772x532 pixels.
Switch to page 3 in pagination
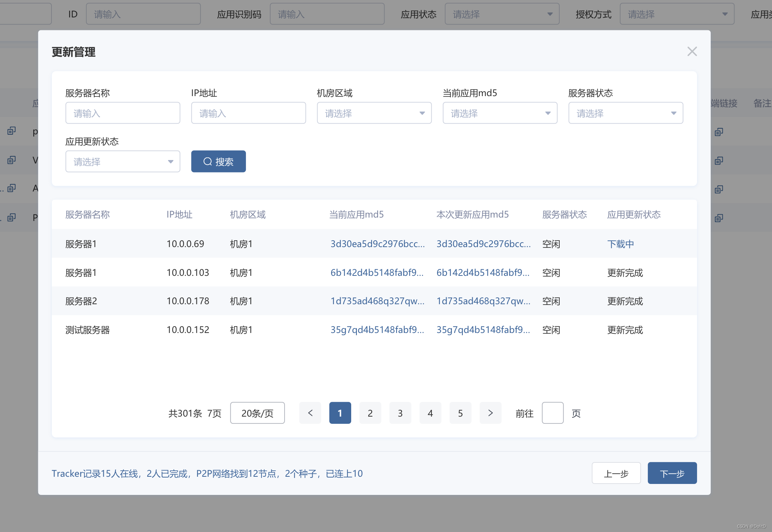(400, 413)
